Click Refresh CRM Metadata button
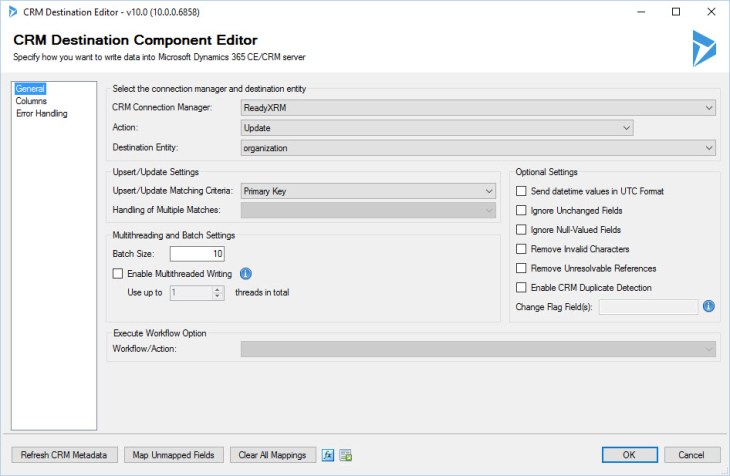 [x=65, y=455]
